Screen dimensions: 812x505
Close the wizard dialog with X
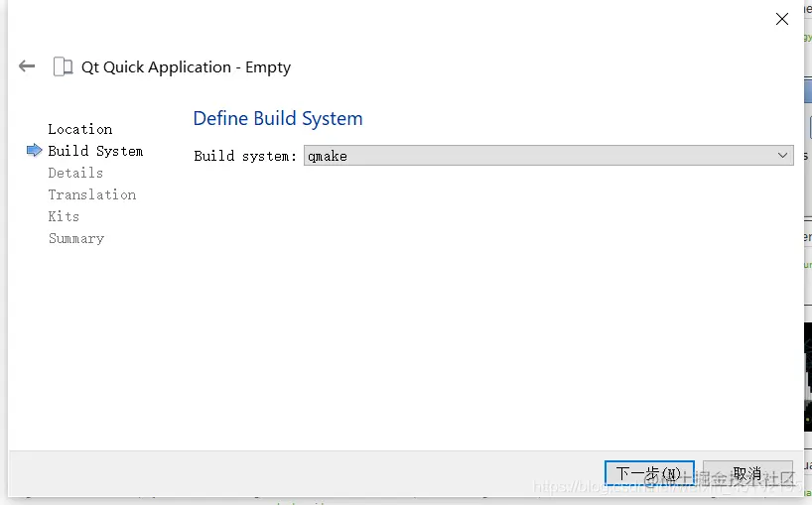pos(782,19)
